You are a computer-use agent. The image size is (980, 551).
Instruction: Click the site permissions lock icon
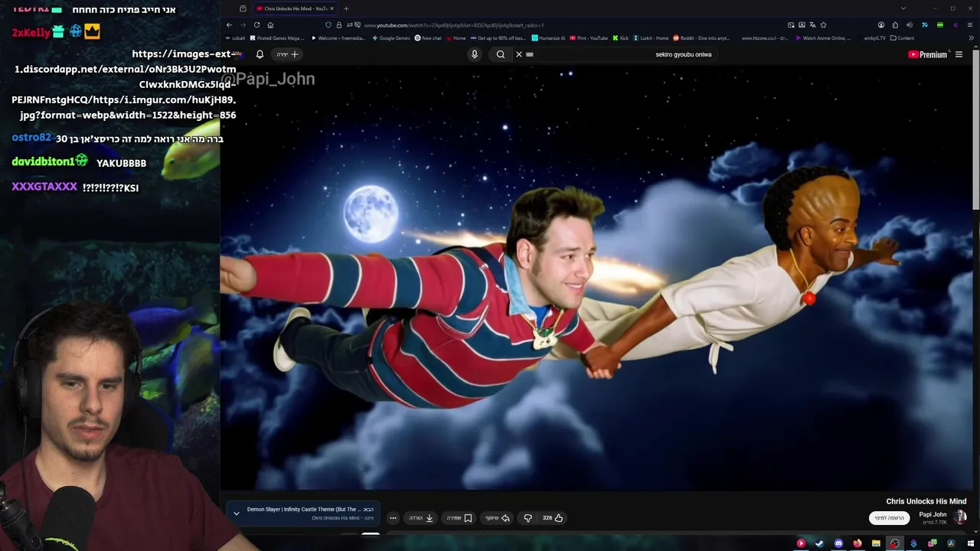[x=339, y=24]
